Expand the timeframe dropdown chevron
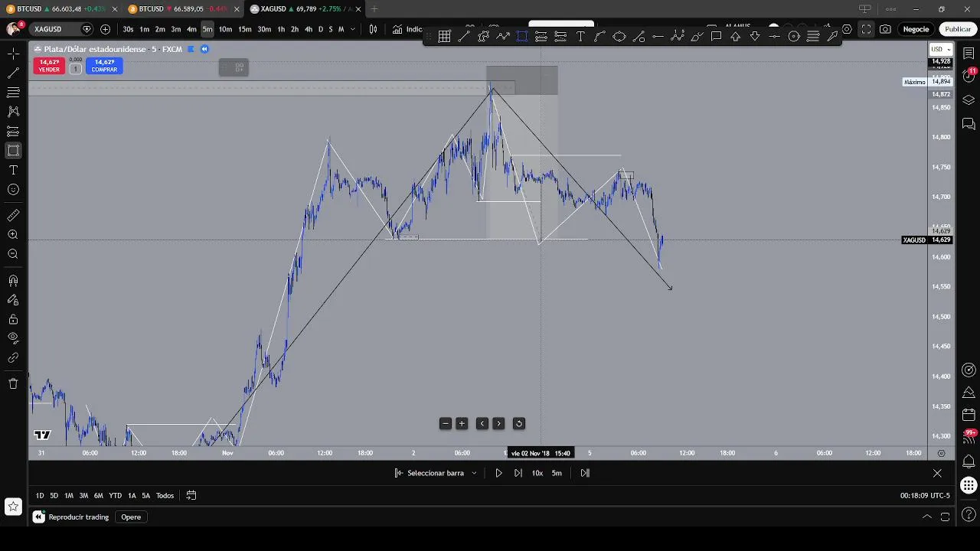This screenshot has width=980, height=551. point(352,29)
